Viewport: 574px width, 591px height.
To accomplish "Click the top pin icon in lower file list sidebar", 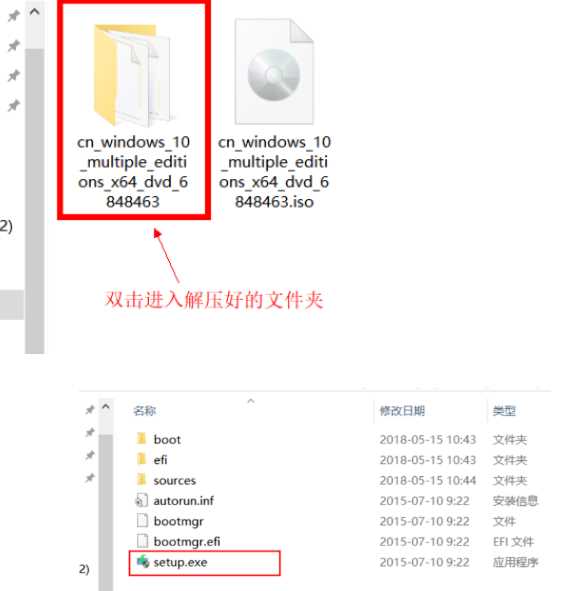I will click(90, 409).
